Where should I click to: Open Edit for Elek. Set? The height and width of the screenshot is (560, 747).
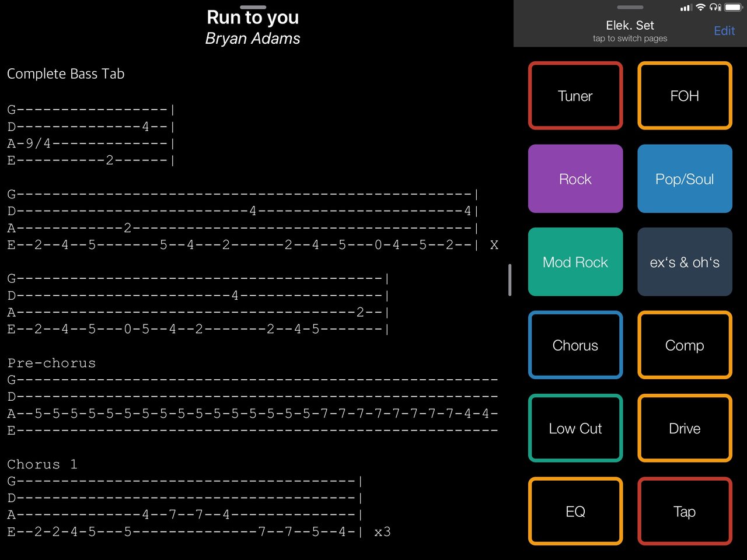[724, 31]
